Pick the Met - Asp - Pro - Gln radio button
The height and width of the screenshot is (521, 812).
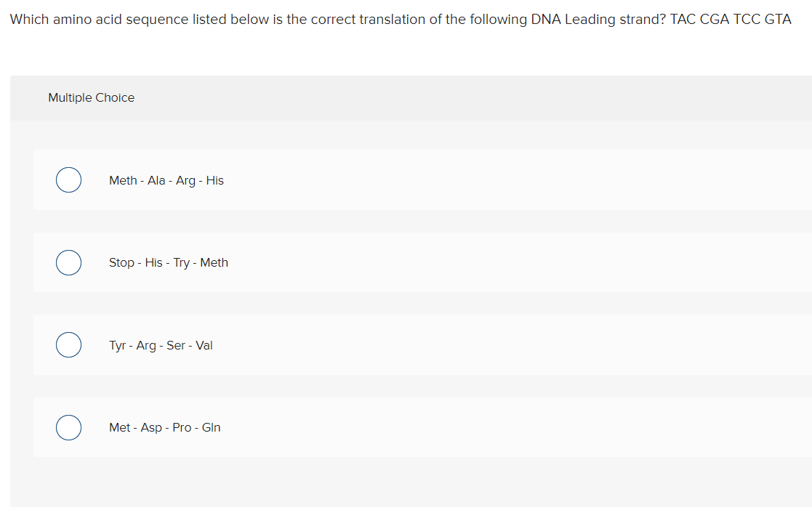coord(68,427)
